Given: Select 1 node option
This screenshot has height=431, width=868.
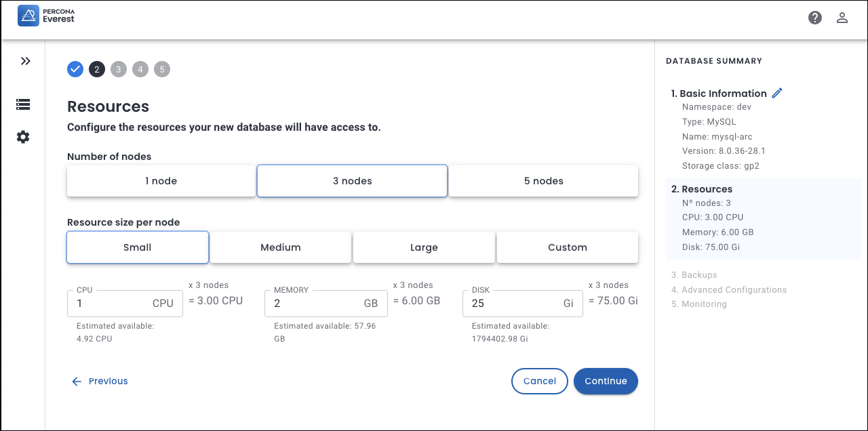Looking at the screenshot, I should [x=161, y=181].
